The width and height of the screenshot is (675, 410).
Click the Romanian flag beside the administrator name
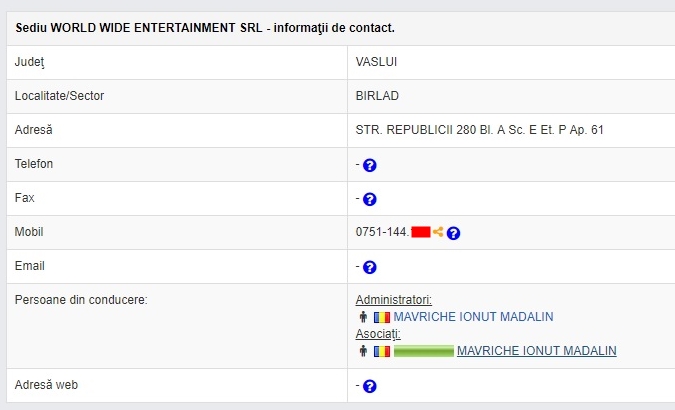tap(382, 317)
